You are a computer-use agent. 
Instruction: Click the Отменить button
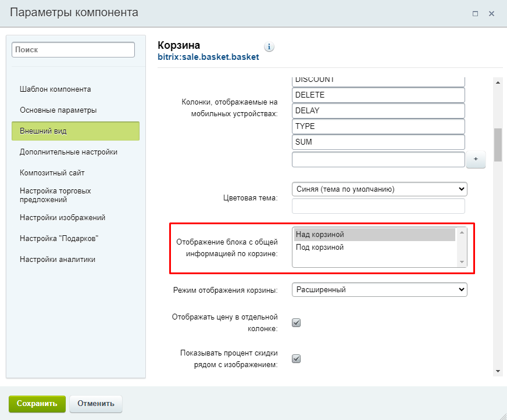click(x=96, y=404)
